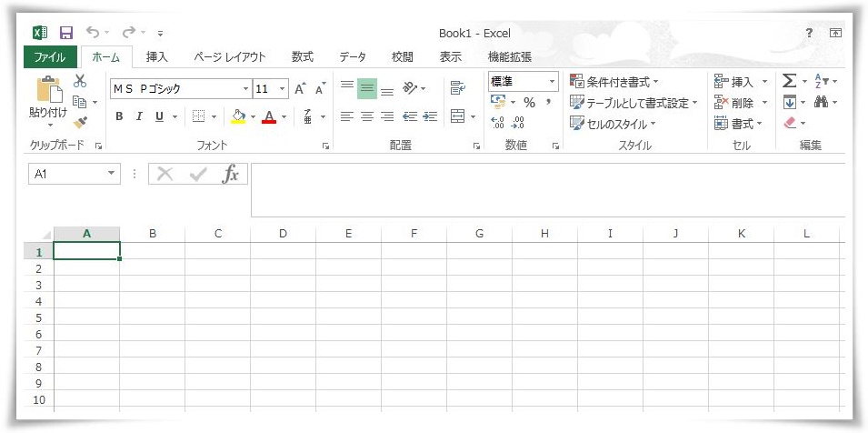Click the Cut scissors icon

pos(80,81)
